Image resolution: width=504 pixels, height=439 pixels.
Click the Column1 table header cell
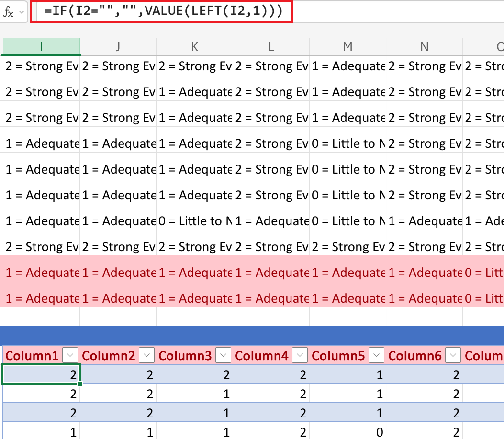pos(41,355)
